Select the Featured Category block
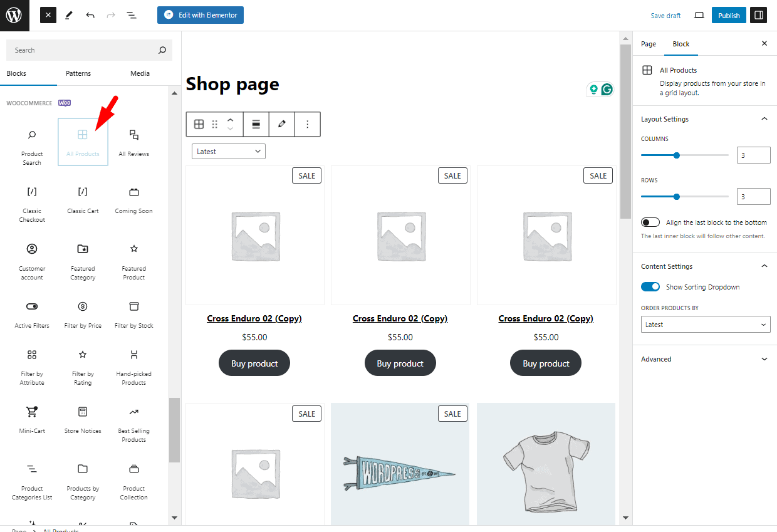The height and width of the screenshot is (532, 777). pyautogui.click(x=83, y=260)
